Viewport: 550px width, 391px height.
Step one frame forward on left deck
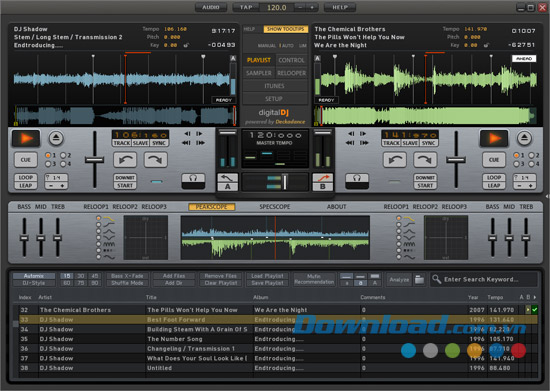point(199,134)
